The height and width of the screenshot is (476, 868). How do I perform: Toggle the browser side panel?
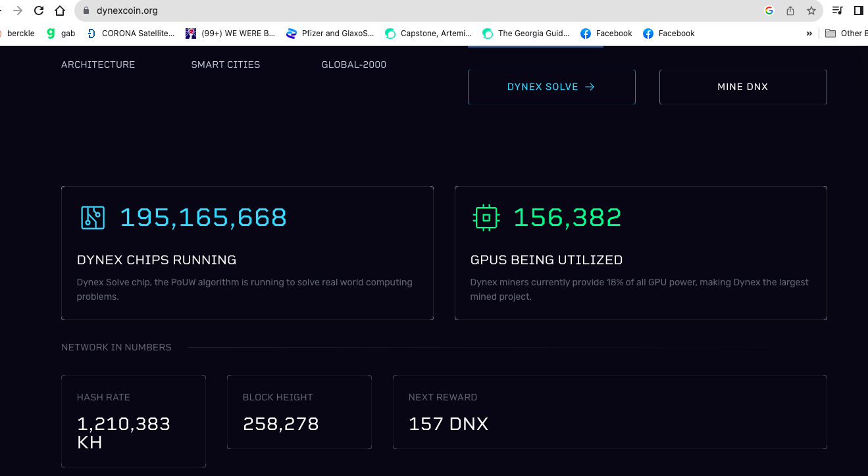click(x=858, y=11)
